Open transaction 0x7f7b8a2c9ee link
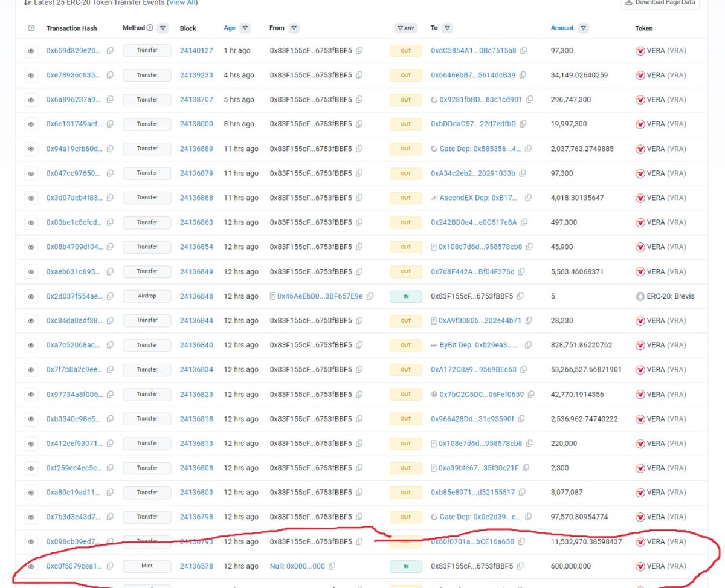725x588 pixels. tap(74, 369)
